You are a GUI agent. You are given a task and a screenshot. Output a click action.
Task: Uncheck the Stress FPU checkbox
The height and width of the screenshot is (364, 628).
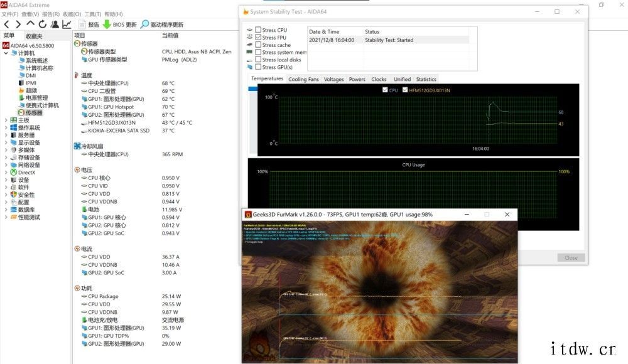point(258,37)
